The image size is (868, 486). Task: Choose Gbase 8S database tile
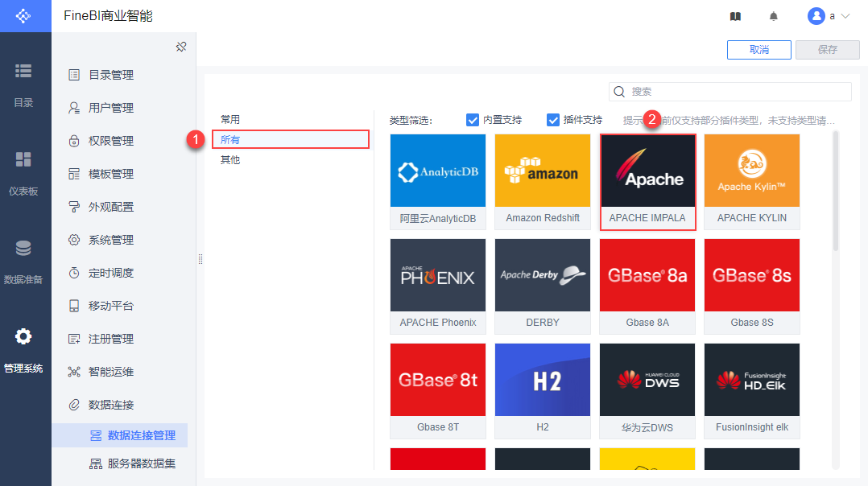(752, 286)
